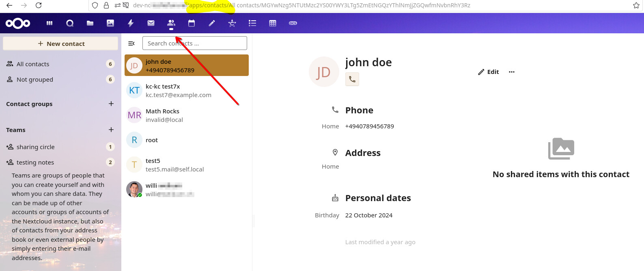
Task: Click the New contact button
Action: (60, 43)
